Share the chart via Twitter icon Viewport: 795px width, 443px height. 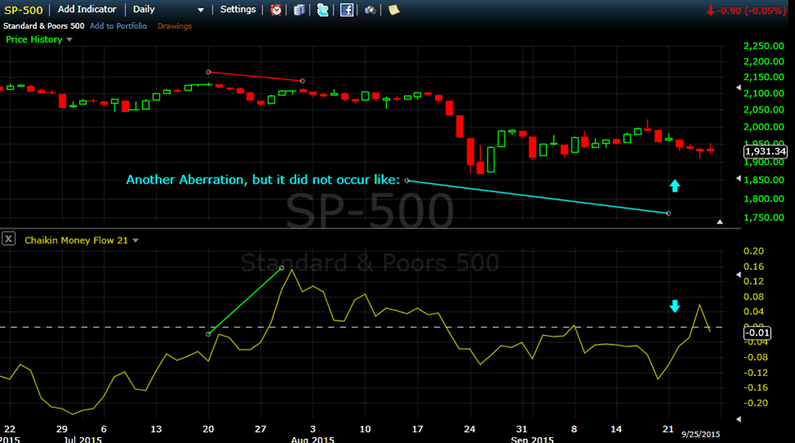pyautogui.click(x=322, y=10)
